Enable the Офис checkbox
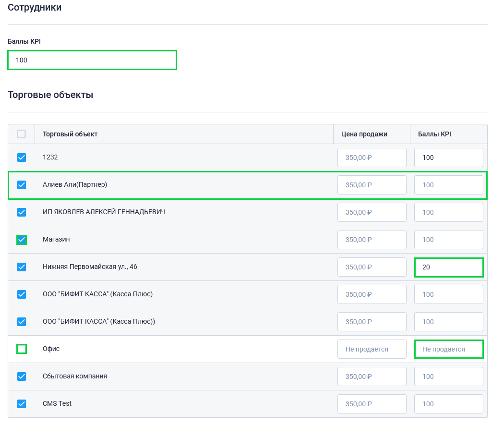The height and width of the screenshot is (425, 504). point(22,349)
